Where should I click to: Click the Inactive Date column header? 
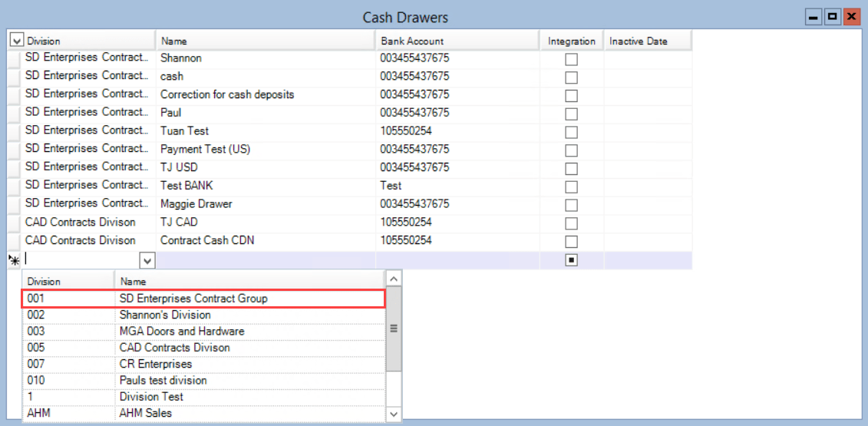point(649,41)
